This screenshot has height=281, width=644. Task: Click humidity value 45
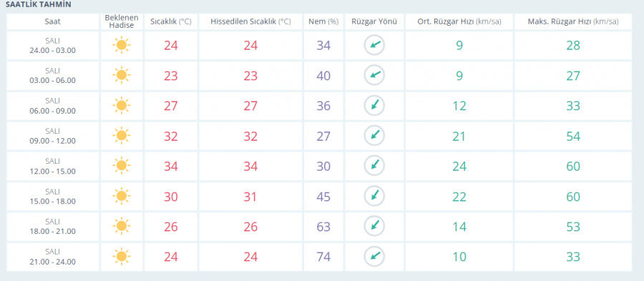coord(323,197)
